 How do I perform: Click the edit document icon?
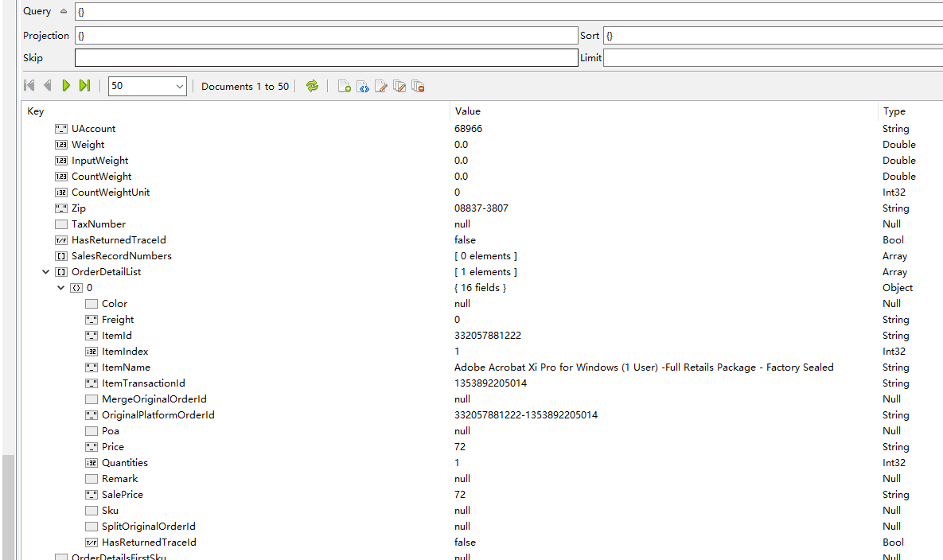coord(381,86)
